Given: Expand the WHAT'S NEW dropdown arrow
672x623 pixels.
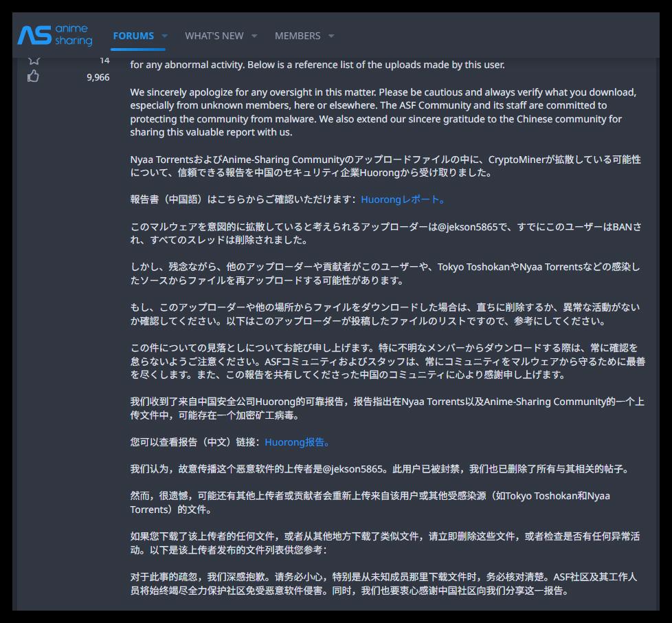Looking at the screenshot, I should (254, 36).
